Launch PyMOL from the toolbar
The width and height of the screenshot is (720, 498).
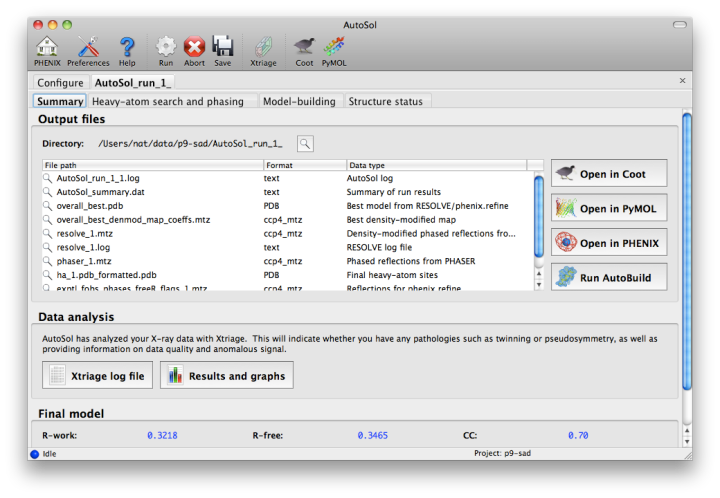tap(334, 46)
